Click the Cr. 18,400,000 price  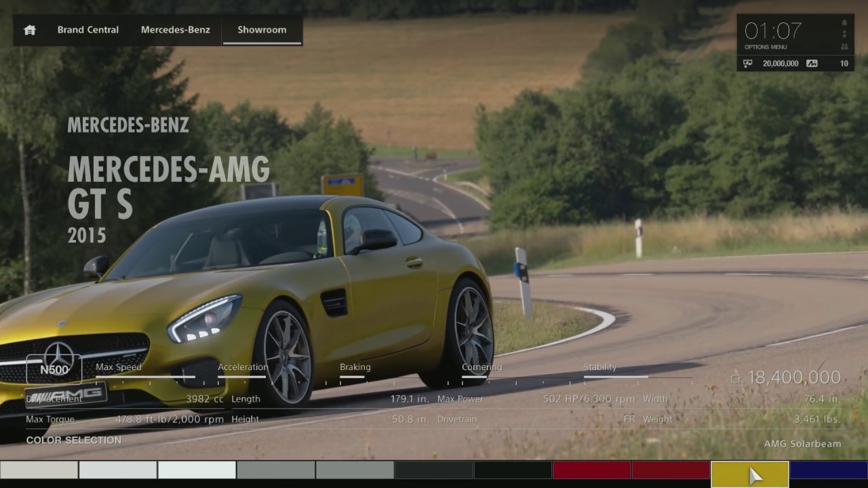point(787,378)
